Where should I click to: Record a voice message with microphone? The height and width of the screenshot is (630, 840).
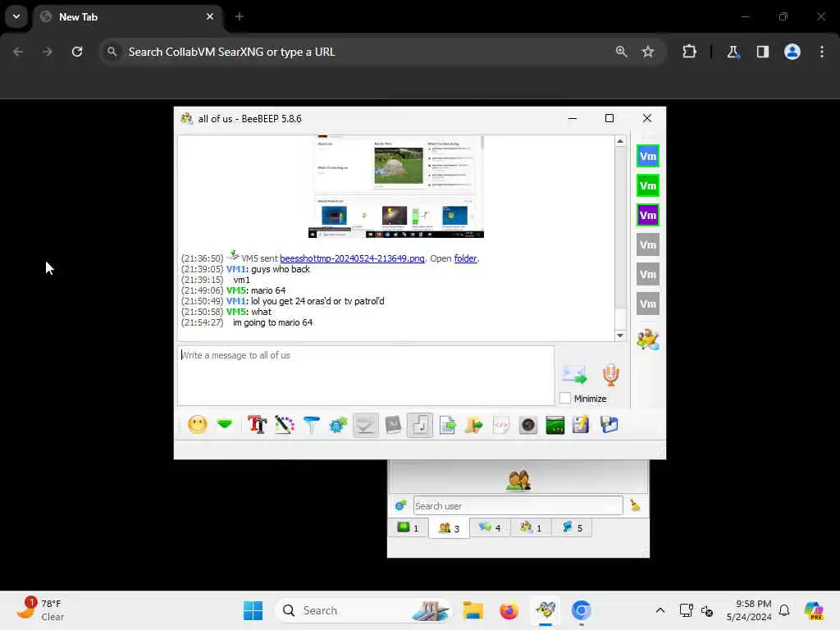[x=610, y=374]
